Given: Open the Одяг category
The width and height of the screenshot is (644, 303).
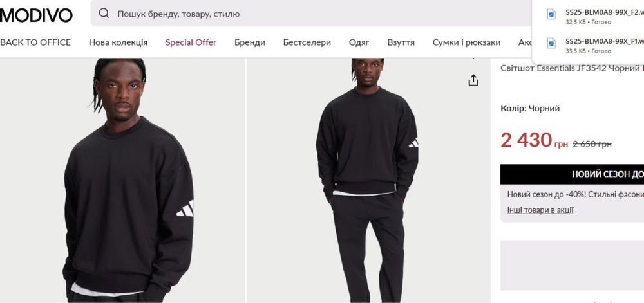Looking at the screenshot, I should coord(359,42).
